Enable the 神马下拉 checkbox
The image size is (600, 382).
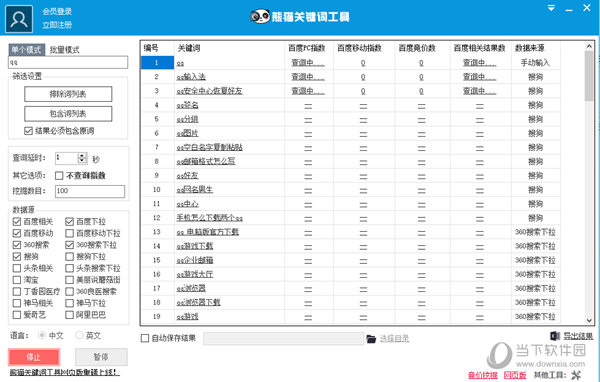pos(69,303)
